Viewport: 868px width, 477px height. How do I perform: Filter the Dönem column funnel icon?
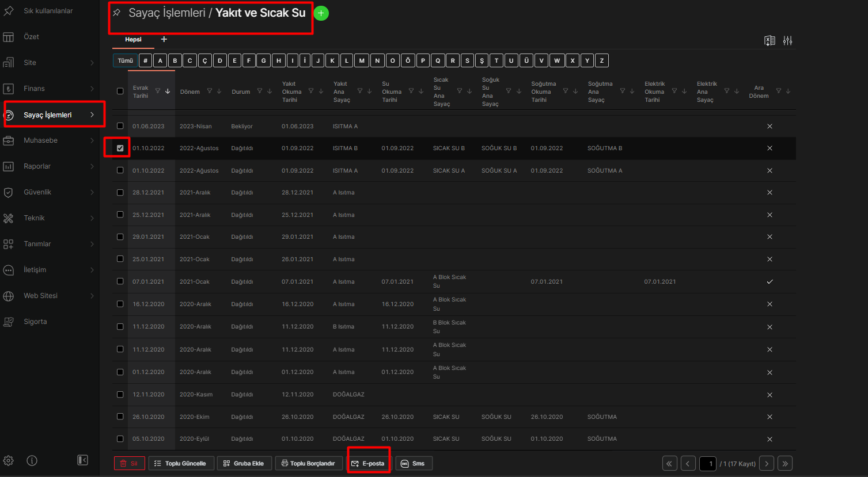click(x=210, y=91)
